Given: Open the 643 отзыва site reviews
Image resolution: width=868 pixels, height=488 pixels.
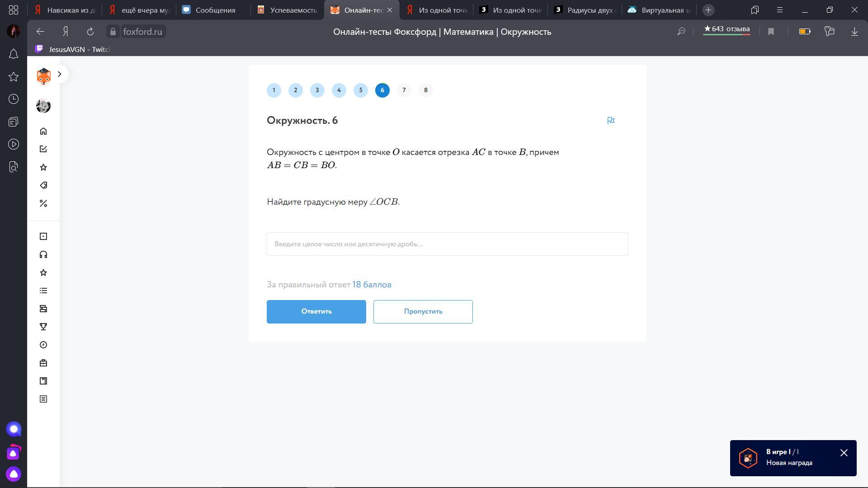Looking at the screenshot, I should pyautogui.click(x=726, y=29).
